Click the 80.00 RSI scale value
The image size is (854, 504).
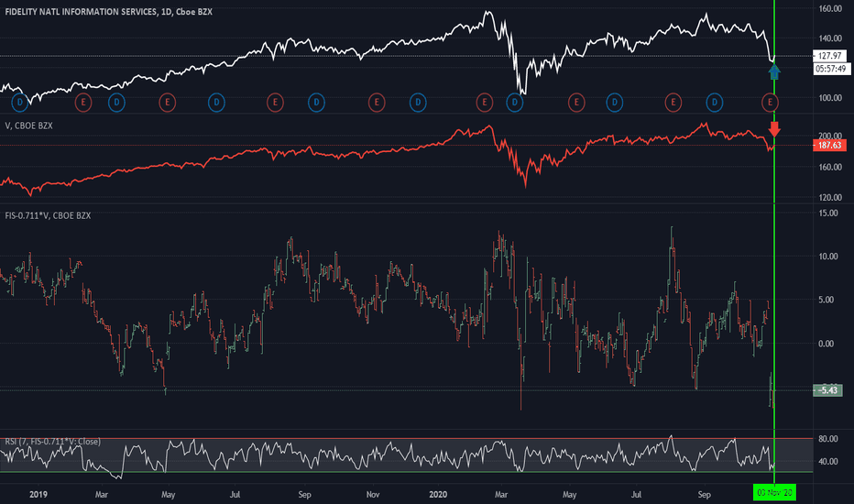827,439
